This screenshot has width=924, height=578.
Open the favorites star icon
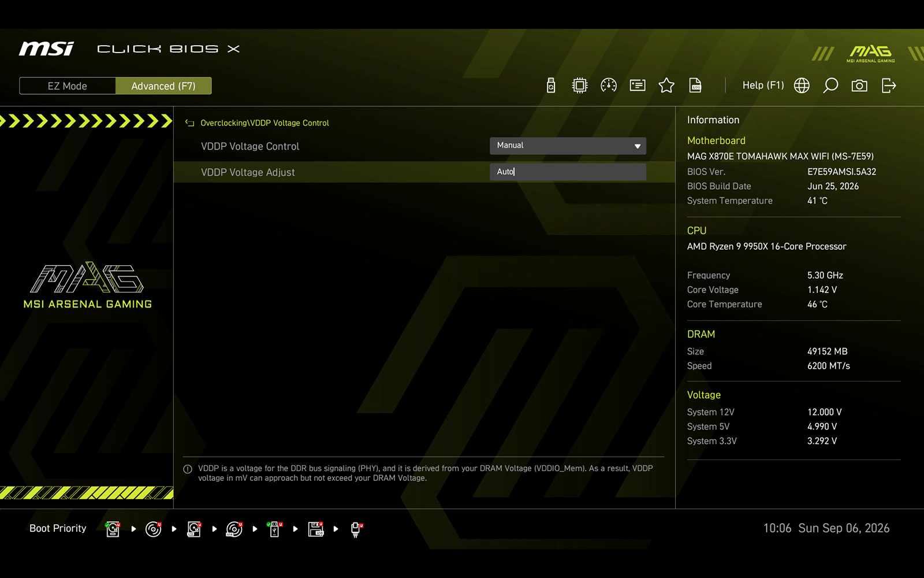(666, 86)
